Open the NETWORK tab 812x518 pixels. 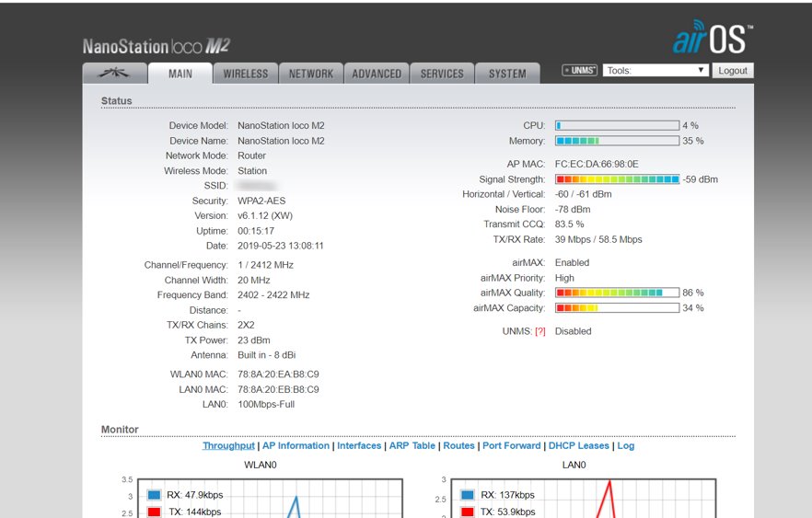tap(311, 74)
